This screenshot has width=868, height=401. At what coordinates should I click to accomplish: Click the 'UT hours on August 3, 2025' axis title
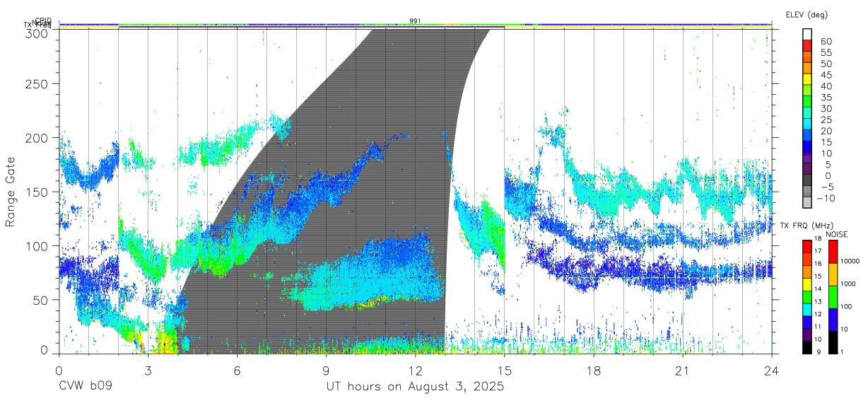415,387
